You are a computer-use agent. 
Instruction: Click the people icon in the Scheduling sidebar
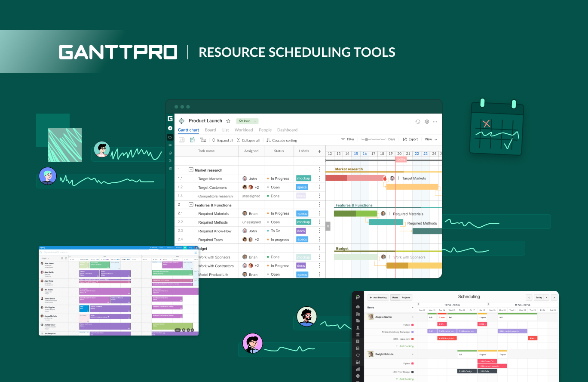point(358,328)
